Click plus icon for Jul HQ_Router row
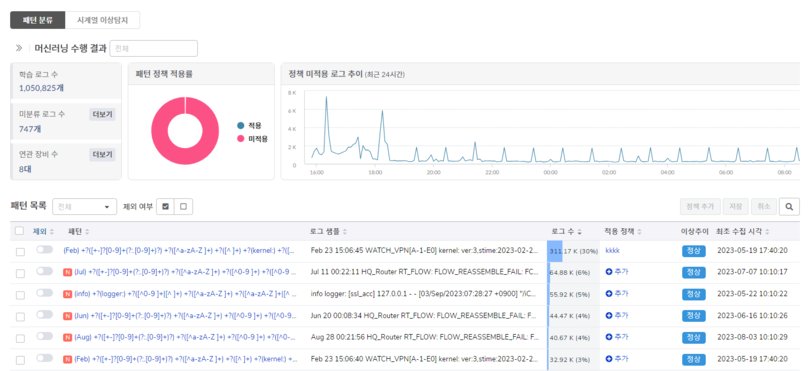 (609, 271)
